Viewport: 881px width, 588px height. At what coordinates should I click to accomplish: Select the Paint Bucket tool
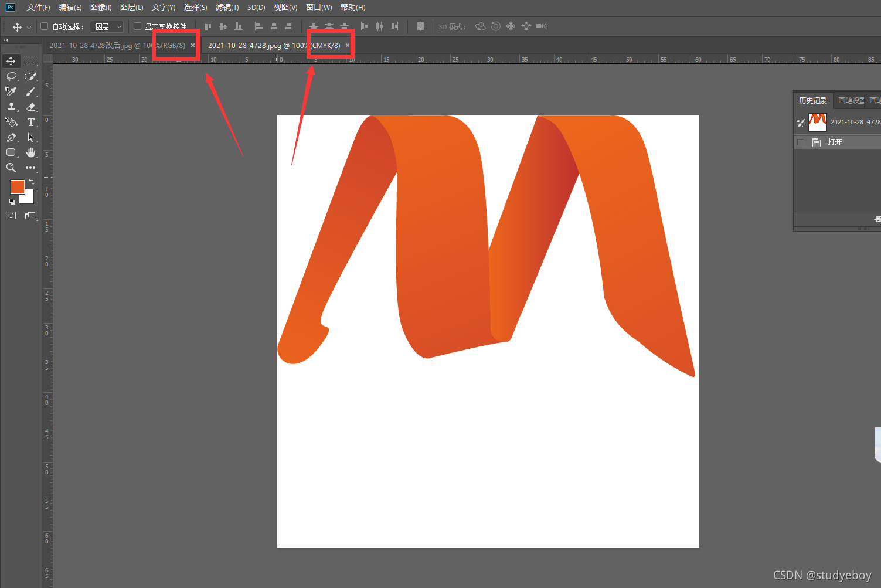pos(11,122)
